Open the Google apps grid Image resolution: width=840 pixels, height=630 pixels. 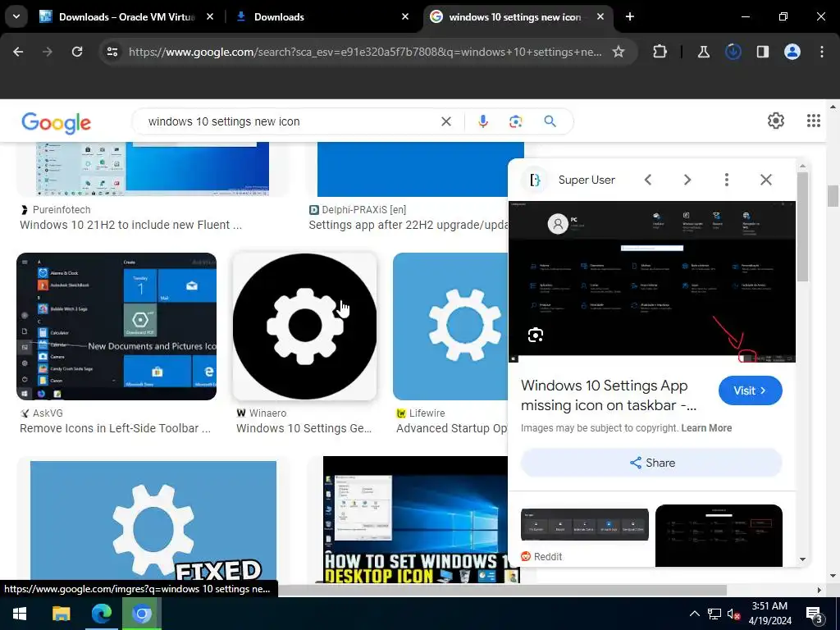click(x=813, y=121)
